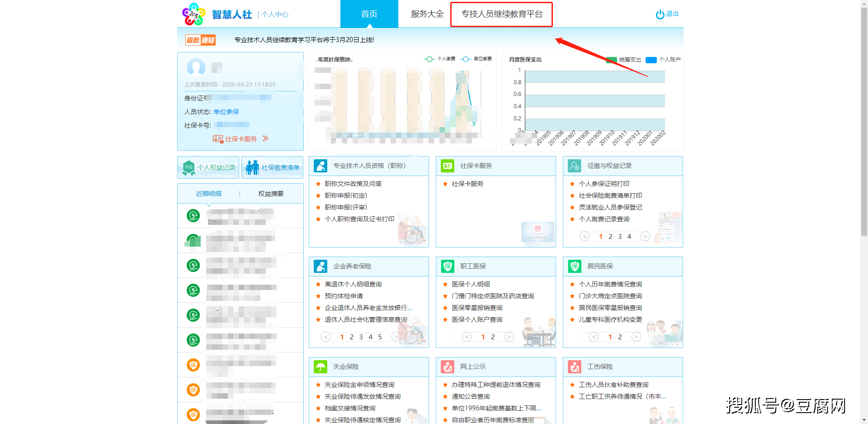This screenshot has width=868, height=424.
Task: Click the 退出 logout power icon
Action: [x=660, y=14]
